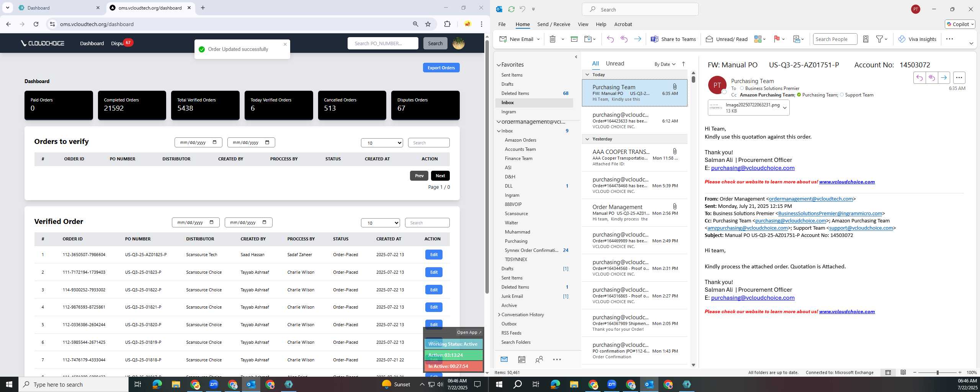Open Verified Order page size dropdown
This screenshot has height=392, width=980.
pos(380,223)
